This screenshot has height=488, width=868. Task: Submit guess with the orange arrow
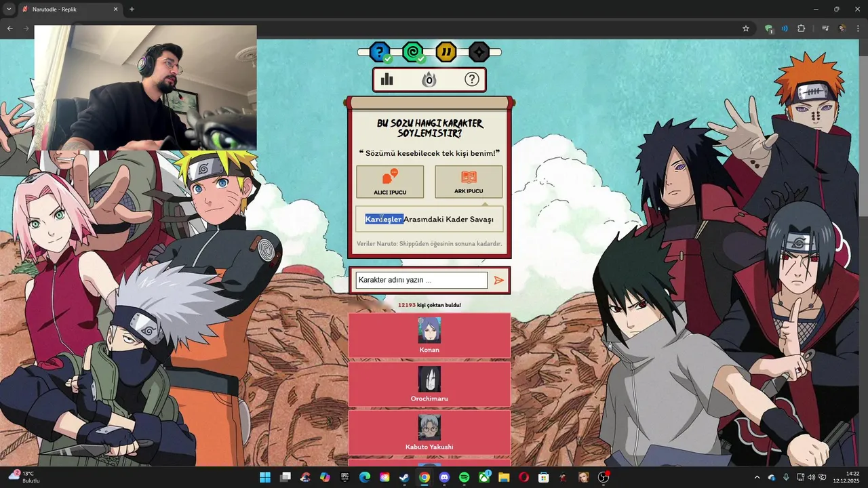coord(499,280)
